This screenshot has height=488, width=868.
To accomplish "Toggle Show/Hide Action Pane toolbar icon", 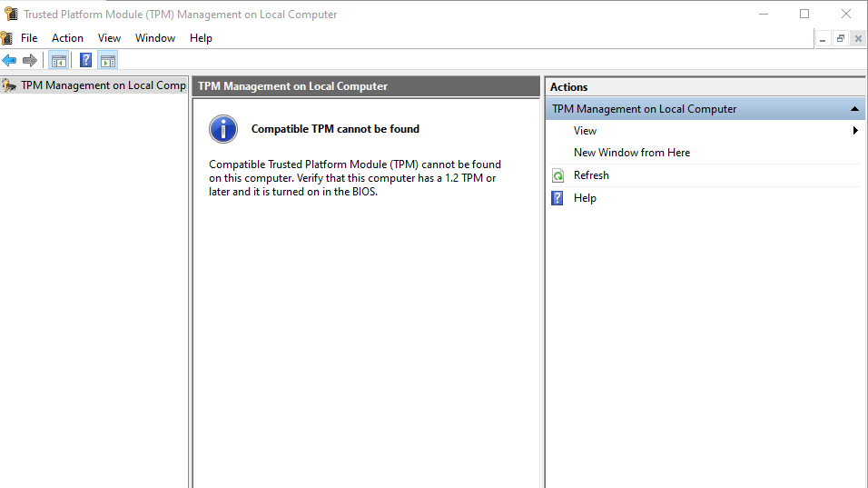I will [108, 60].
